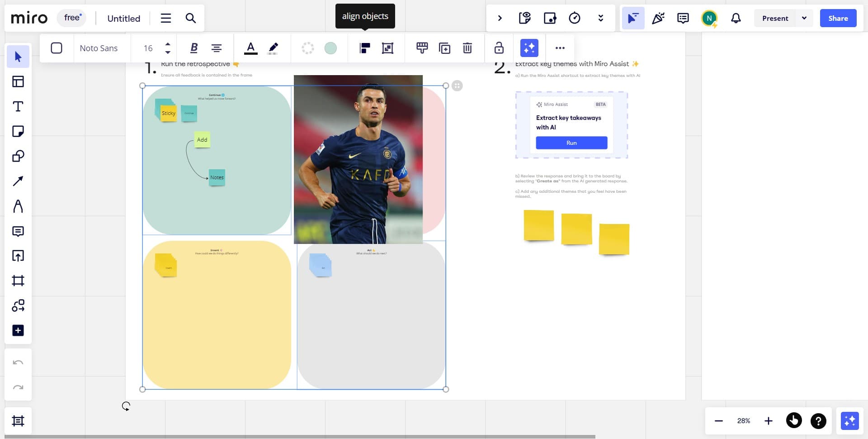Select the Text tool in left sidebar
The width and height of the screenshot is (868, 439).
[x=18, y=106]
